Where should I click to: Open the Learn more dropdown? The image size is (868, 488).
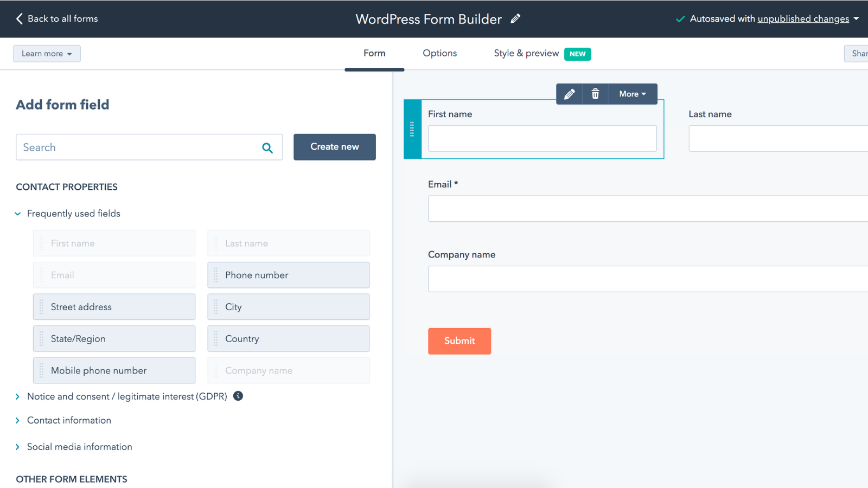click(x=47, y=54)
